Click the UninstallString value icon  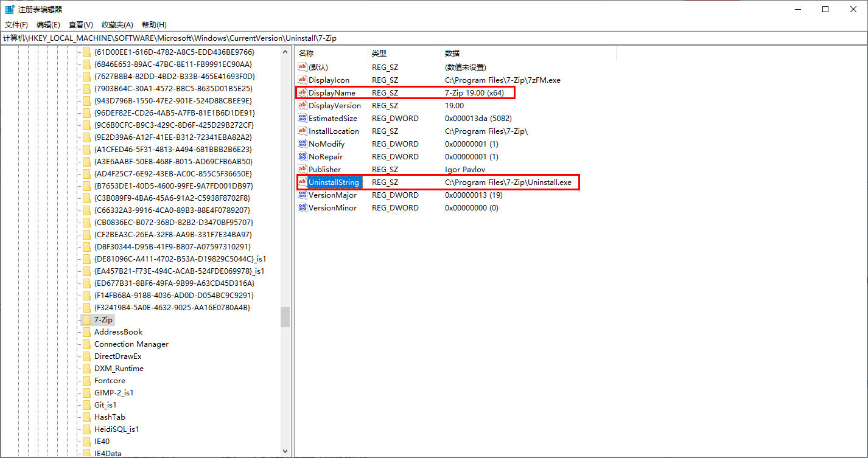(x=303, y=182)
